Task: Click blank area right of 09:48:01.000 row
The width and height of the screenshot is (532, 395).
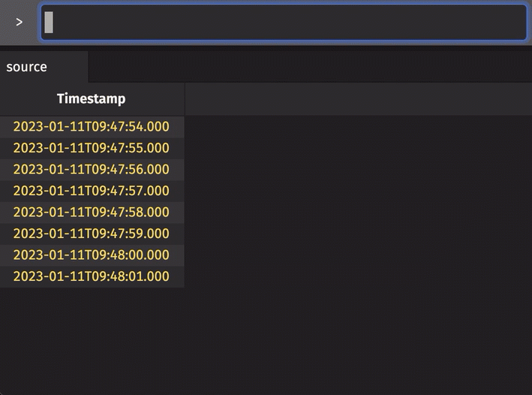Action: pyautogui.click(x=356, y=276)
